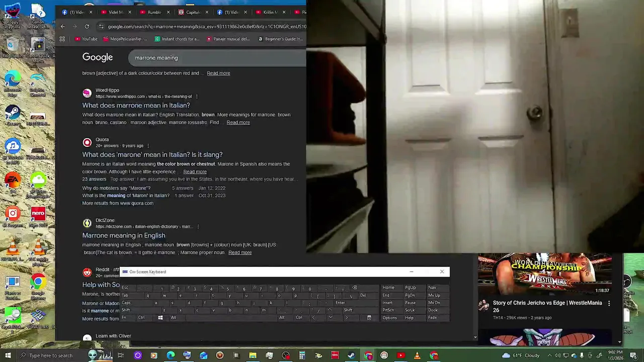This screenshot has width=644, height=362.
Task: Click the site info icon in address bar
Action: click(101, 26)
